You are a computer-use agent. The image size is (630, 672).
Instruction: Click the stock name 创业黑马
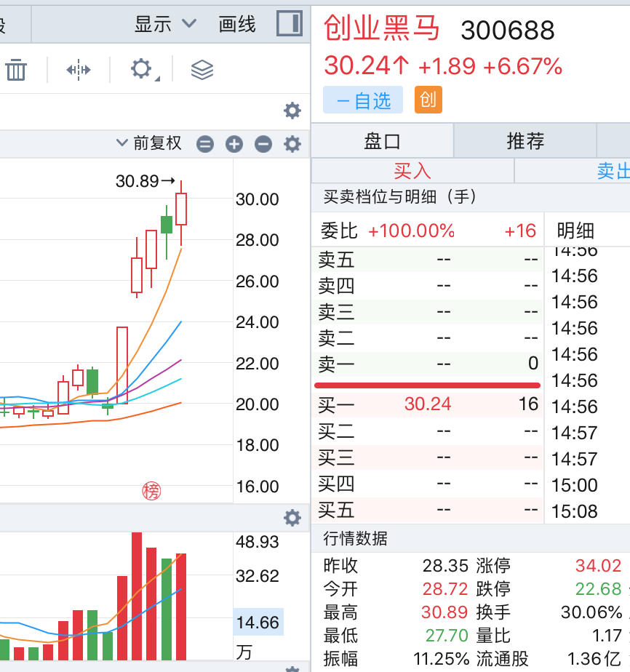(381, 28)
